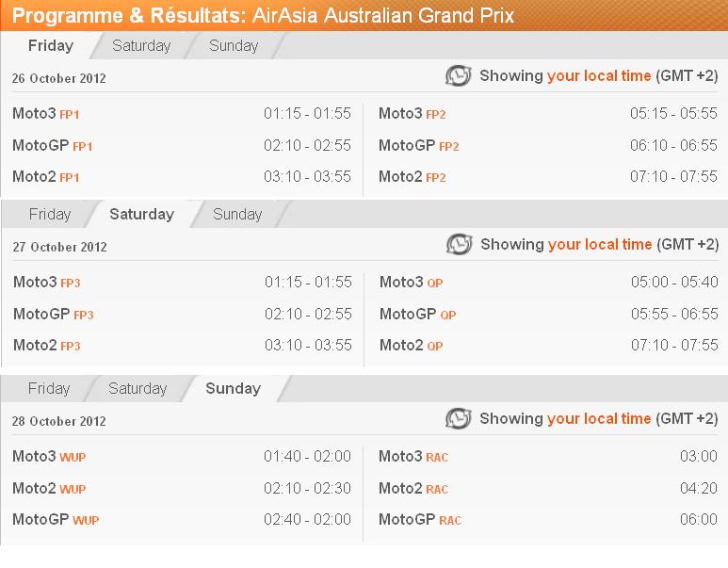
Task: Click 'your local time' link for 28 October
Action: pyautogui.click(x=599, y=418)
